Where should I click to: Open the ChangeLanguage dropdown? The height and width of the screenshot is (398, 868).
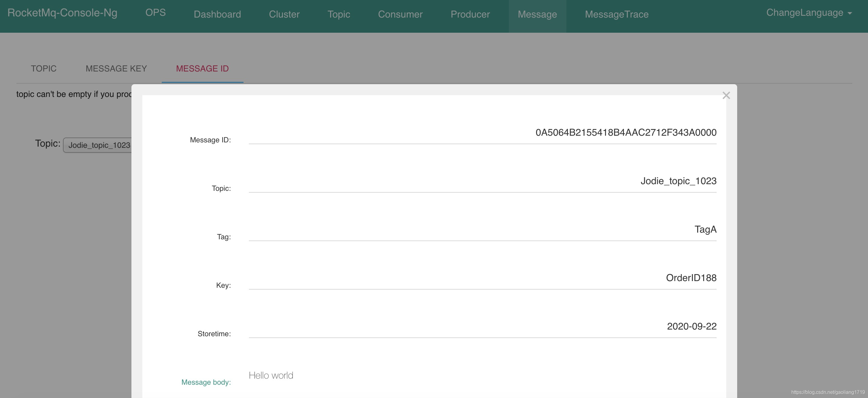coord(809,13)
